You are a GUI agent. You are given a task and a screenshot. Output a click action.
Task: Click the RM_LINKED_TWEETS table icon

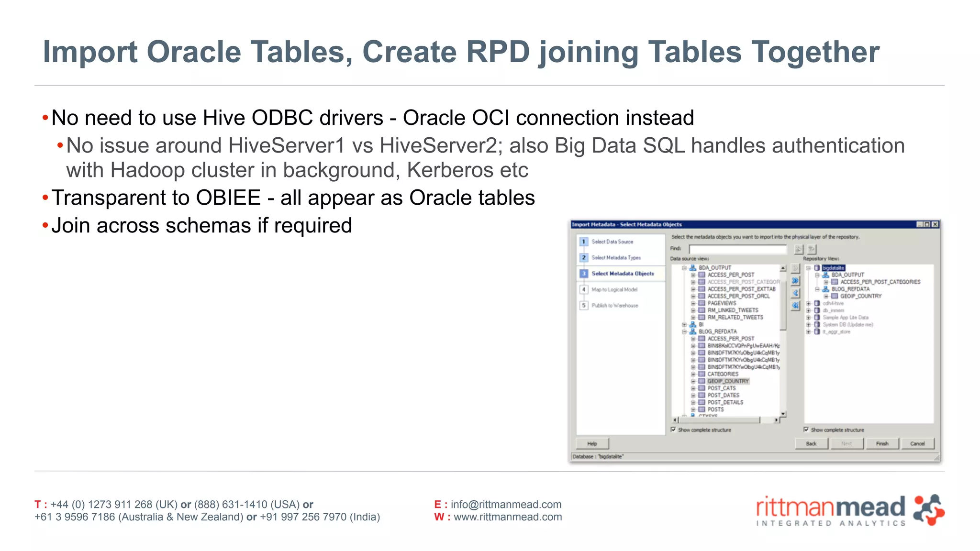coord(702,310)
